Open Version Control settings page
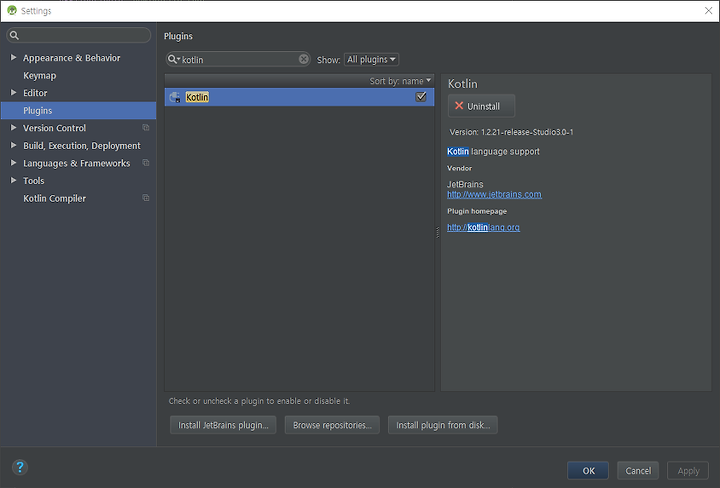720x488 pixels. pyautogui.click(x=54, y=128)
